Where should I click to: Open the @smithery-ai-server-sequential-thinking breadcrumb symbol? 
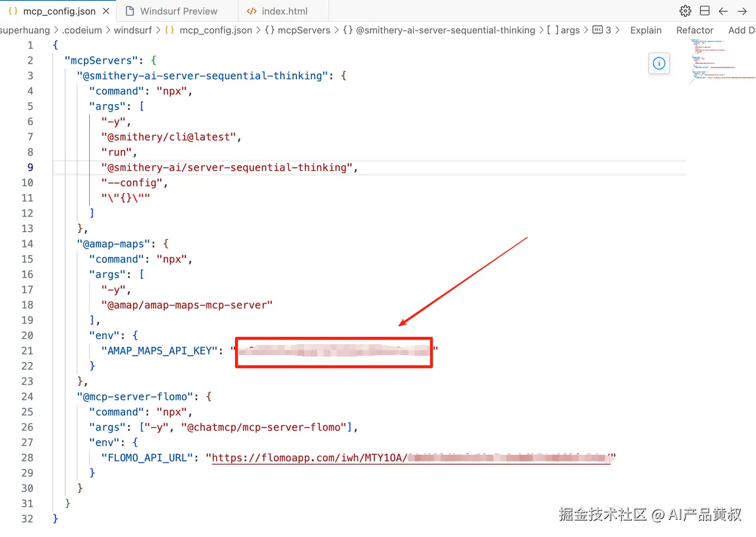click(x=439, y=30)
